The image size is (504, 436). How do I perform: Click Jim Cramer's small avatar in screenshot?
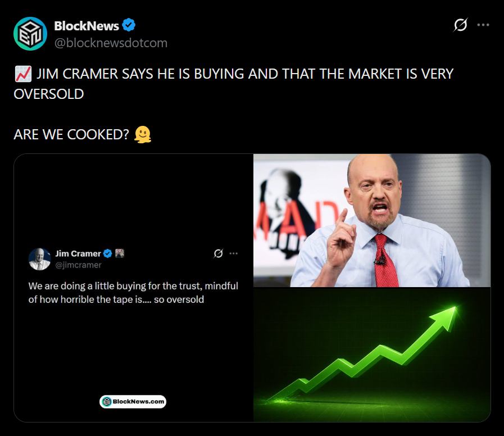[39, 258]
